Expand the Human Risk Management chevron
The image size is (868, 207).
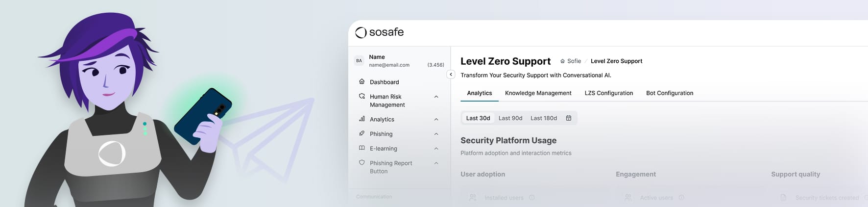[x=436, y=97]
